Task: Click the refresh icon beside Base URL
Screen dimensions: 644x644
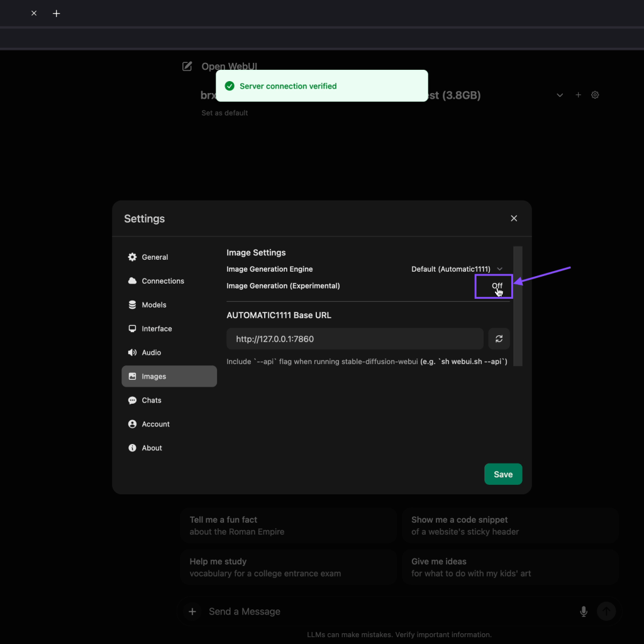Action: click(x=499, y=339)
